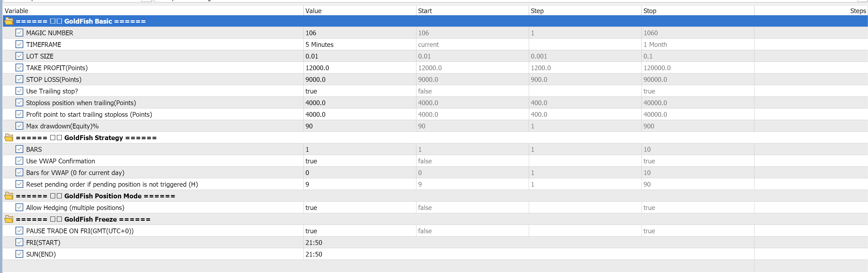This screenshot has width=868, height=273.
Task: Open Use Trailing stop value dropdown
Action: pyautogui.click(x=359, y=91)
